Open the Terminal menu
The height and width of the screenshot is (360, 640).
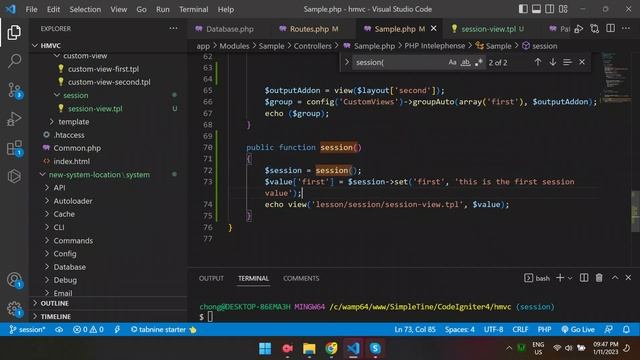pyautogui.click(x=193, y=9)
